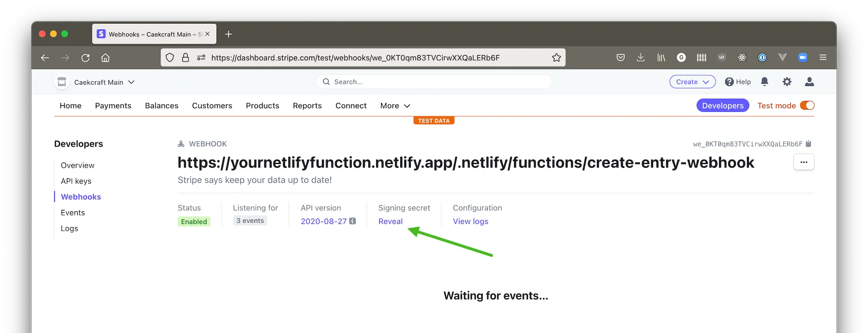Viewport: 868px width, 333px height.
Task: Open the Create dropdown
Action: (x=693, y=82)
